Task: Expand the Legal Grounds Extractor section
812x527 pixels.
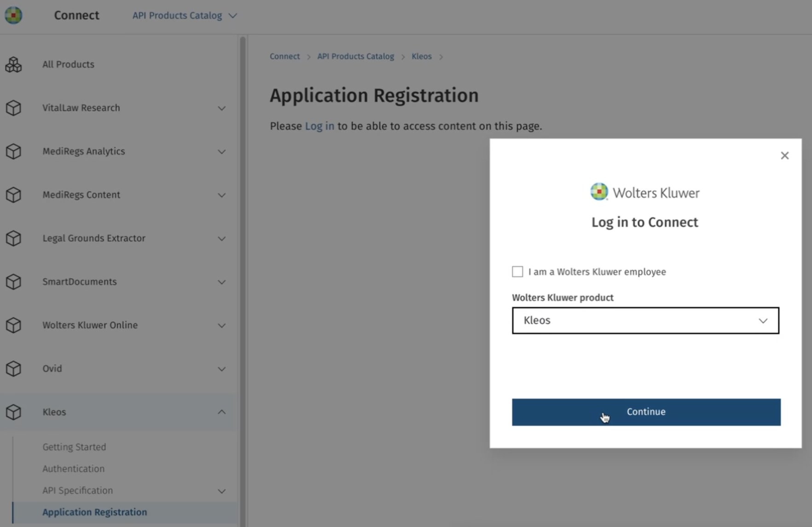Action: [x=221, y=239]
